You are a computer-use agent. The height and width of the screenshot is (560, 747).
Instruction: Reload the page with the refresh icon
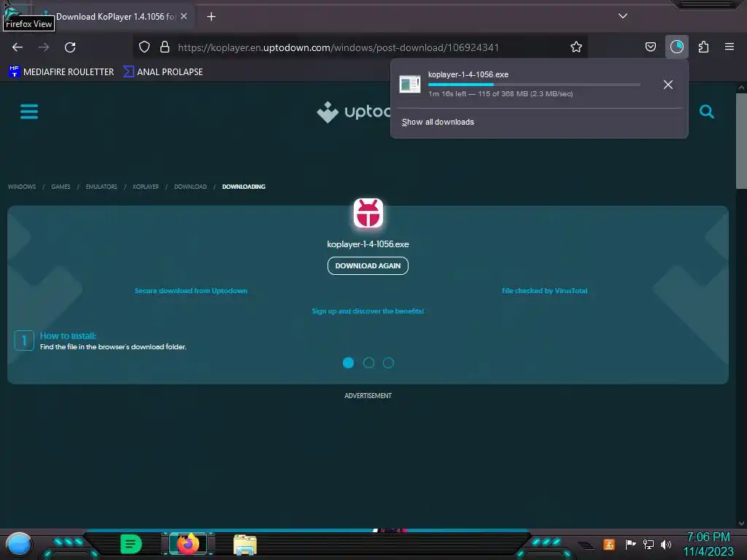70,47
